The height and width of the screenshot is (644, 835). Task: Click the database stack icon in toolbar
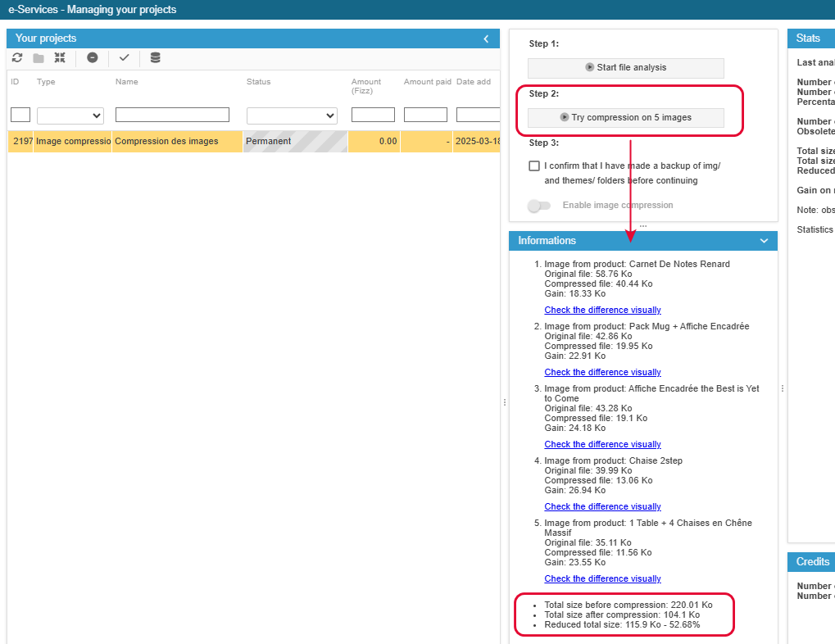155,57
